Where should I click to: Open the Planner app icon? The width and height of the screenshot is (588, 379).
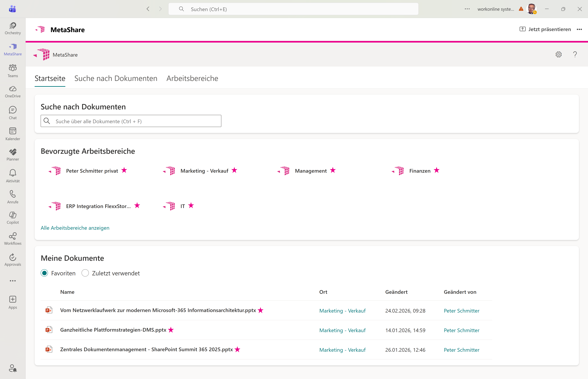(13, 155)
